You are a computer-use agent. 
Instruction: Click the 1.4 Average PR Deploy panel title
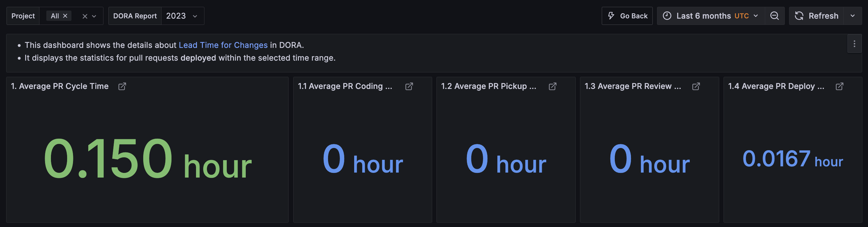click(776, 86)
